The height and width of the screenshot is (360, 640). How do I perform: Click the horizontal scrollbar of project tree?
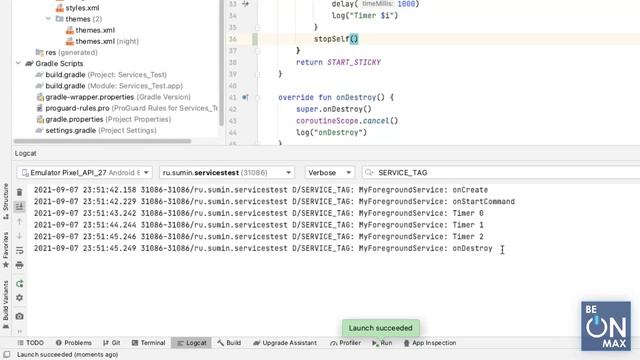[x=102, y=141]
